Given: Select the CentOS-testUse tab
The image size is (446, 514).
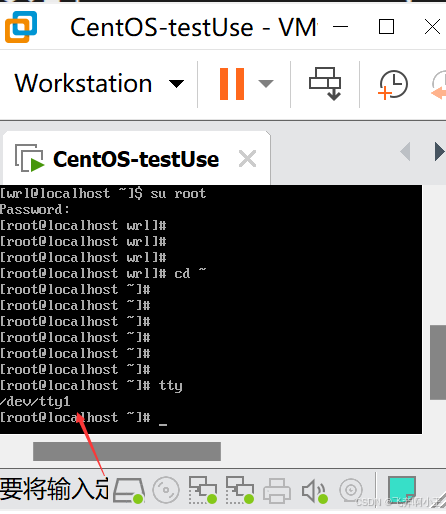Looking at the screenshot, I should click(136, 159).
